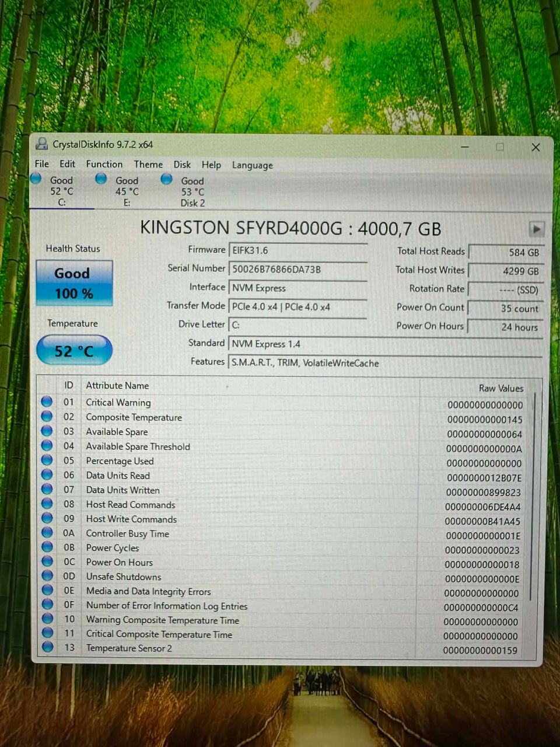Click raw value 00000000B41A45

pos(482,522)
